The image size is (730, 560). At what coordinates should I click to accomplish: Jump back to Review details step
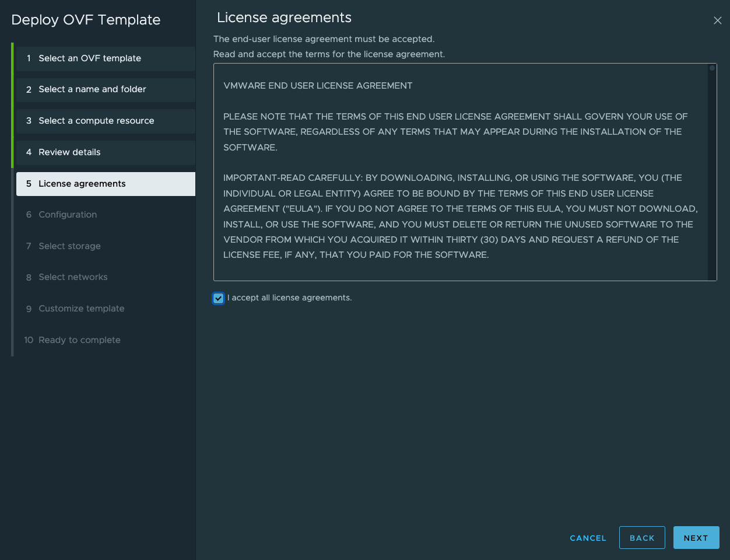click(x=69, y=152)
